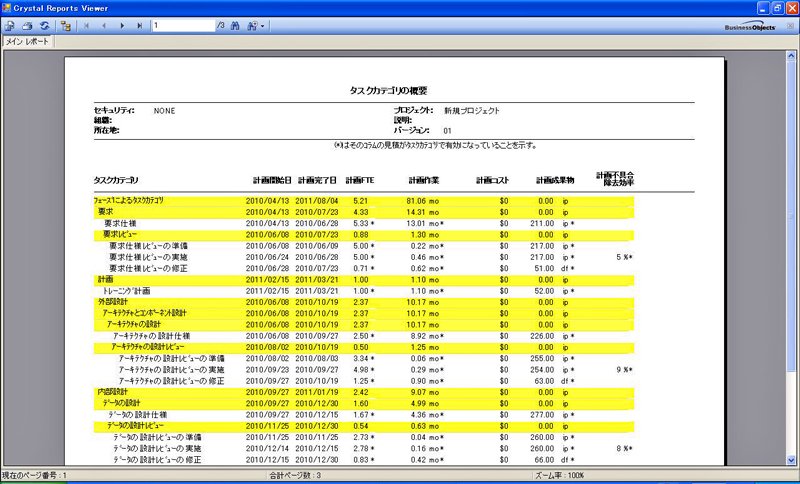Click the 内部設計 row label
The width and height of the screenshot is (800, 484).
[x=113, y=392]
